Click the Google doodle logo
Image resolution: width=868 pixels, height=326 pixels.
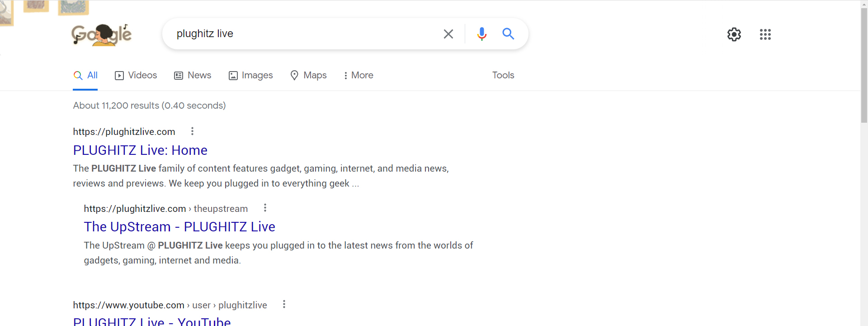click(x=102, y=34)
